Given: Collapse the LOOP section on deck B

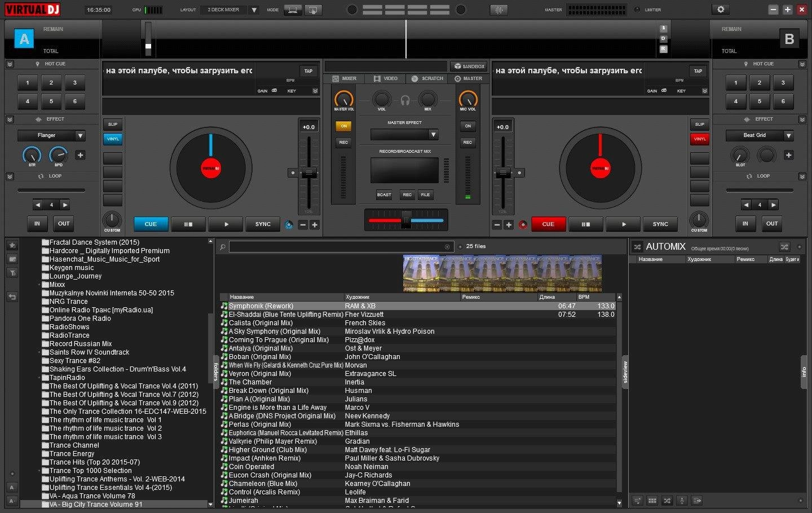Looking at the screenshot, I should click(x=802, y=176).
